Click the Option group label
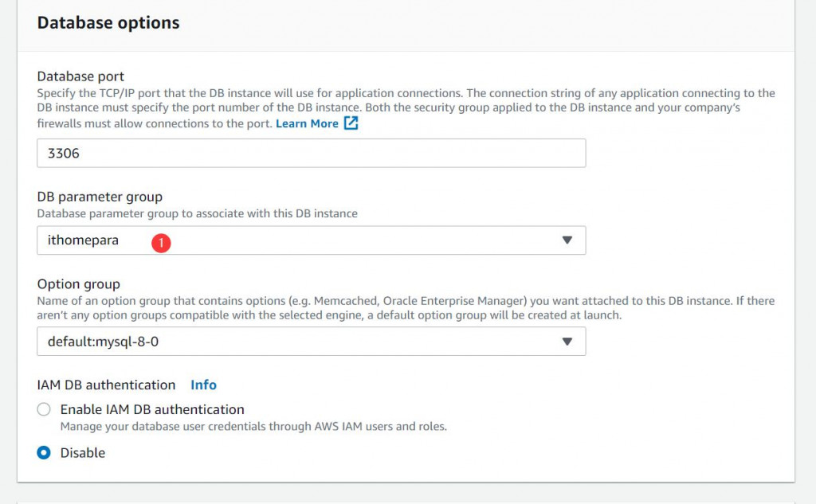This screenshot has width=816, height=504. (x=79, y=284)
